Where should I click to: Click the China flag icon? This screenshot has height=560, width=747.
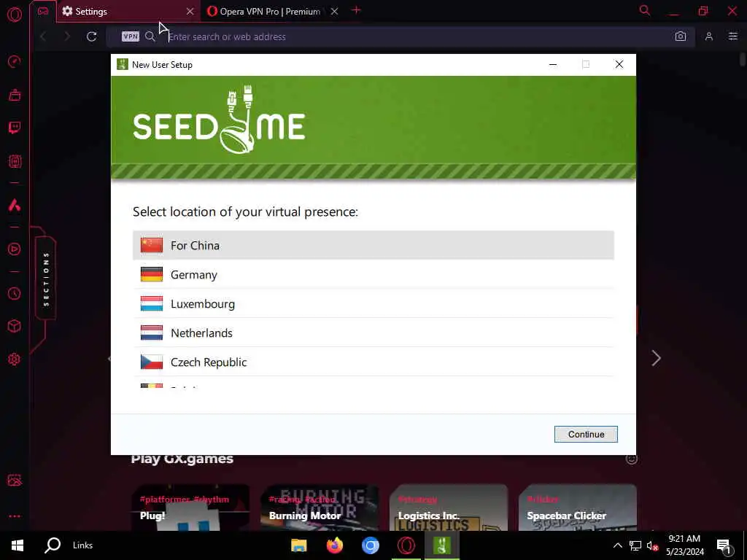tap(152, 245)
